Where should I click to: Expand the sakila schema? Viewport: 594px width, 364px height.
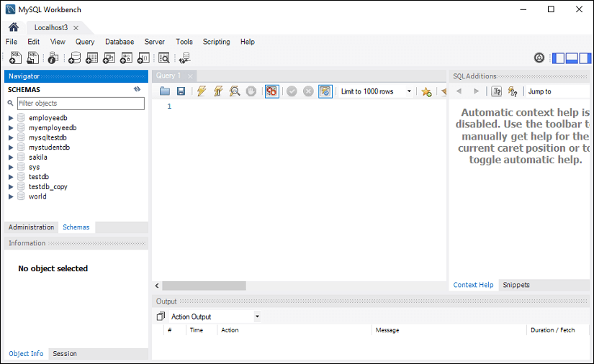pos(11,158)
